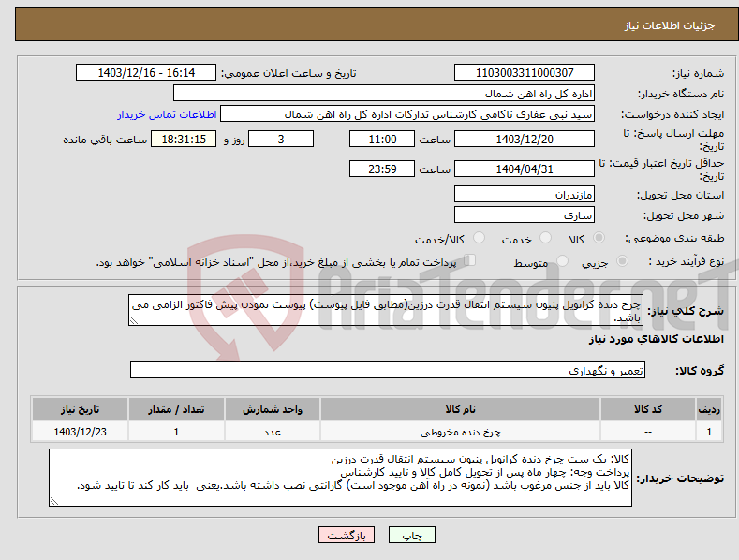Click the response deadline time 11:00
739x560 pixels.
point(382,139)
